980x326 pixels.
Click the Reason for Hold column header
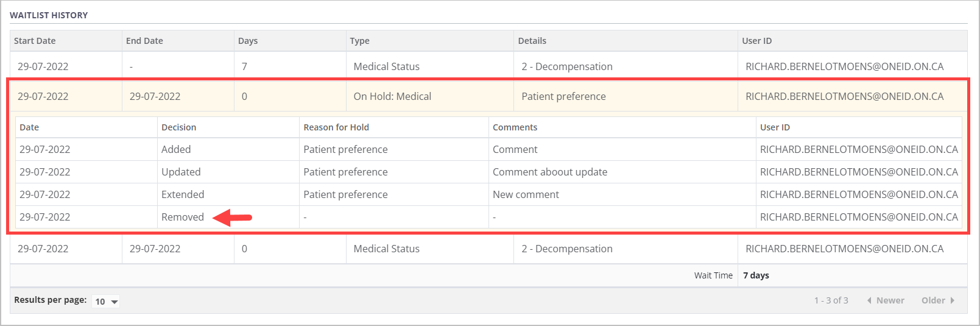[x=336, y=127]
